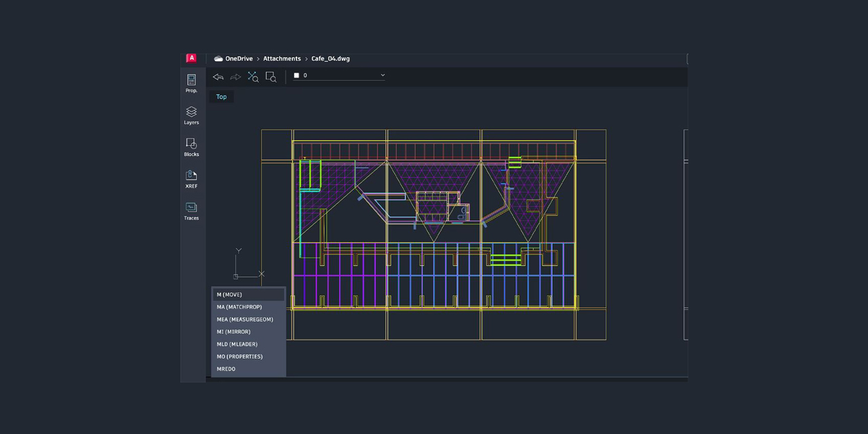Open the Properties panel via Prop. icon

(191, 83)
